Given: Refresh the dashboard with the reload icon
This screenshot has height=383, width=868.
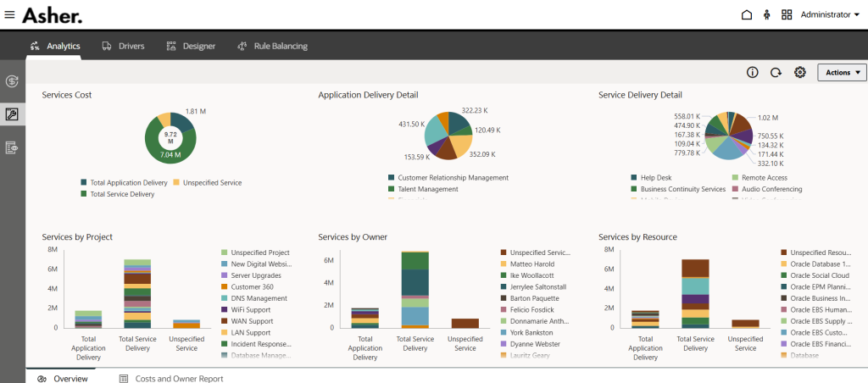Looking at the screenshot, I should click(x=776, y=73).
